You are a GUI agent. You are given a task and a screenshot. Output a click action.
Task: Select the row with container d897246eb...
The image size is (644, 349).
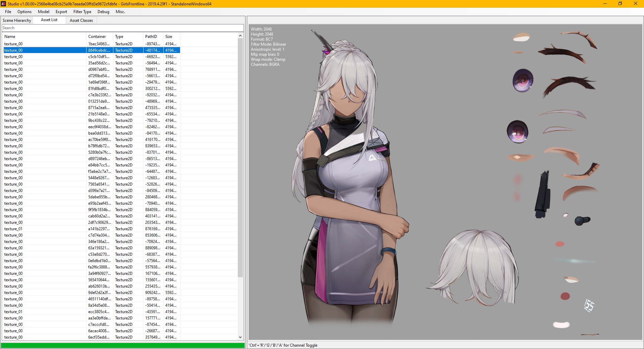pyautogui.click(x=92, y=159)
